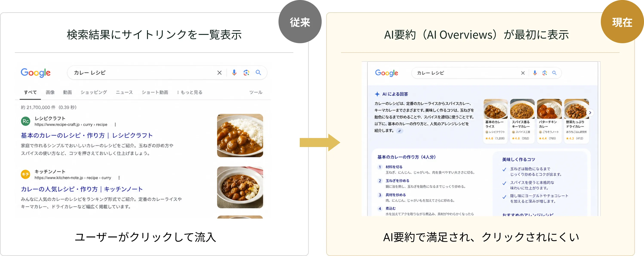Viewport: 644px width, 256px height.
Task: Click the tip about 隠し味にヨーグルトやチョコレート
Action: pyautogui.click(x=535, y=198)
